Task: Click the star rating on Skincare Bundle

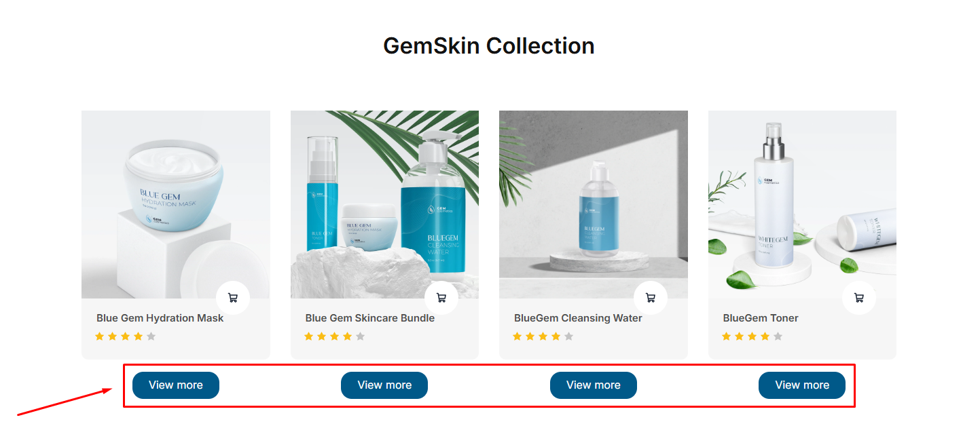Action: coord(334,336)
